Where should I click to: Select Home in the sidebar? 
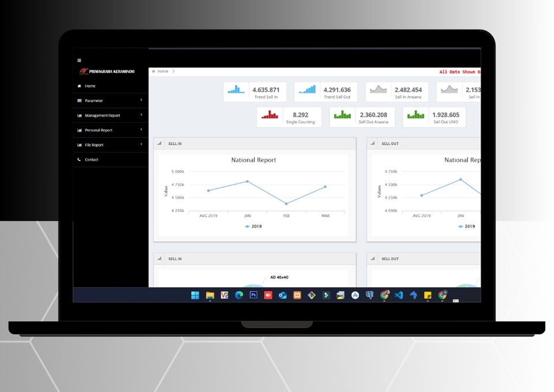(x=90, y=86)
